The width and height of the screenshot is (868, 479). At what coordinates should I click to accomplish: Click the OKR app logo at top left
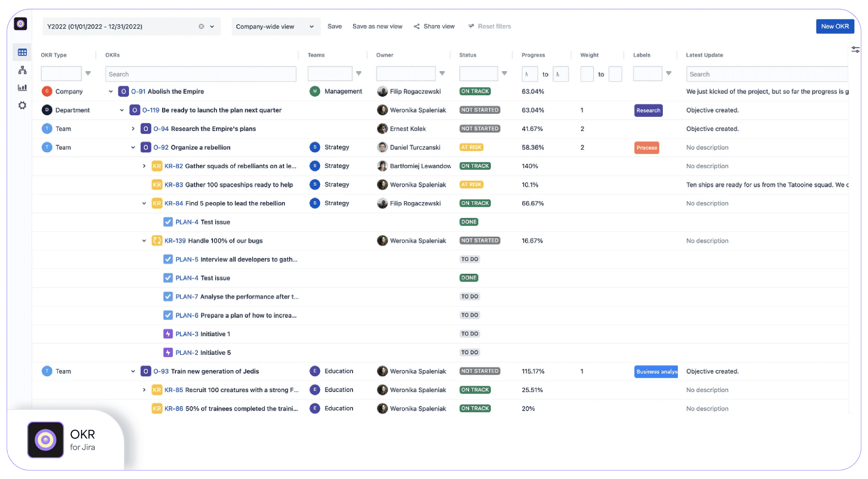[20, 23]
